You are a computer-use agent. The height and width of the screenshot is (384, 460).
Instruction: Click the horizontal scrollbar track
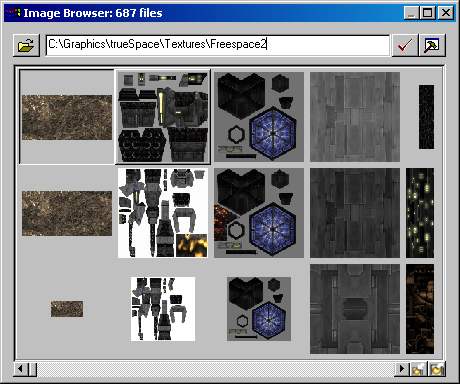click(216, 369)
